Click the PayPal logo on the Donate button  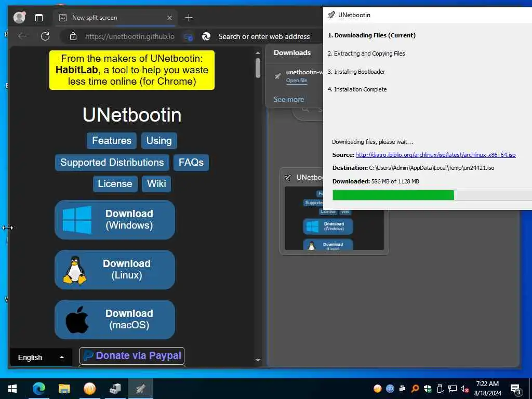[x=88, y=355]
